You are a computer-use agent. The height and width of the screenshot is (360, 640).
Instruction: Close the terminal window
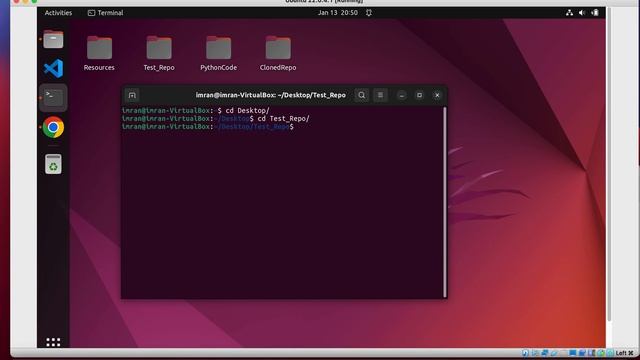437,95
